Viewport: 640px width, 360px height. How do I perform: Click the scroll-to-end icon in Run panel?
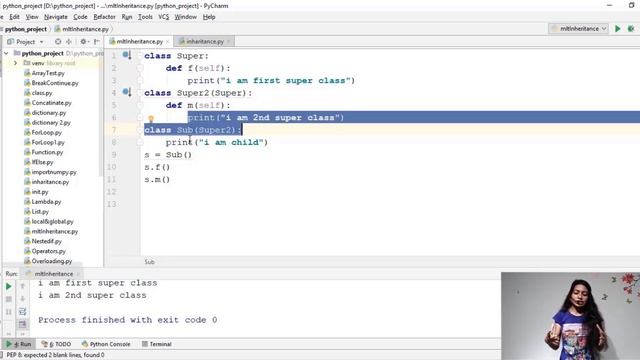pyautogui.click(x=22, y=324)
